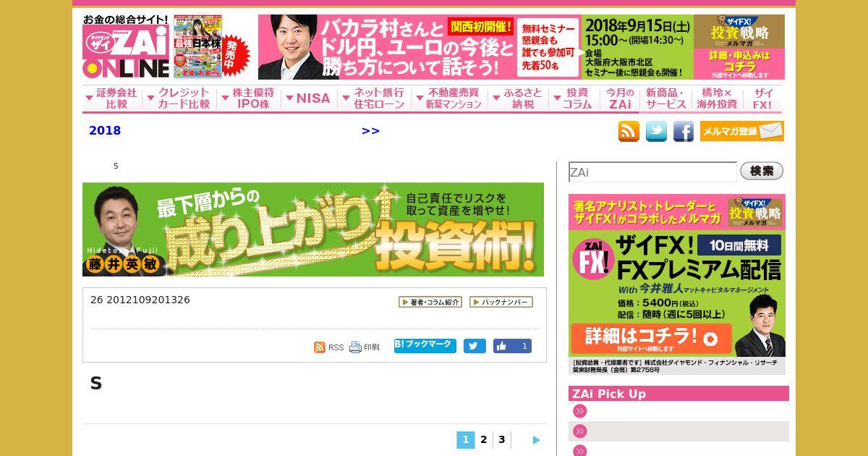This screenshot has height=456, width=868.
Task: Click the バックナンバー button
Action: [x=501, y=302]
